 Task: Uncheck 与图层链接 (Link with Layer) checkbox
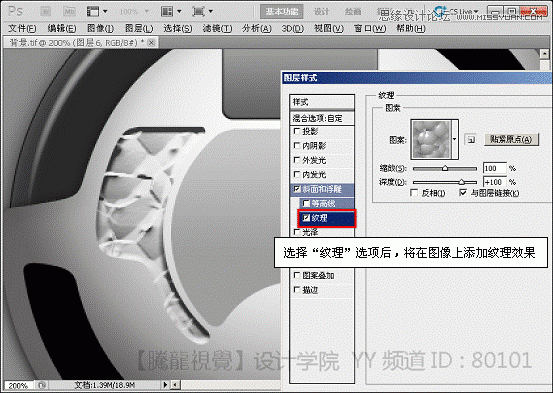click(463, 193)
